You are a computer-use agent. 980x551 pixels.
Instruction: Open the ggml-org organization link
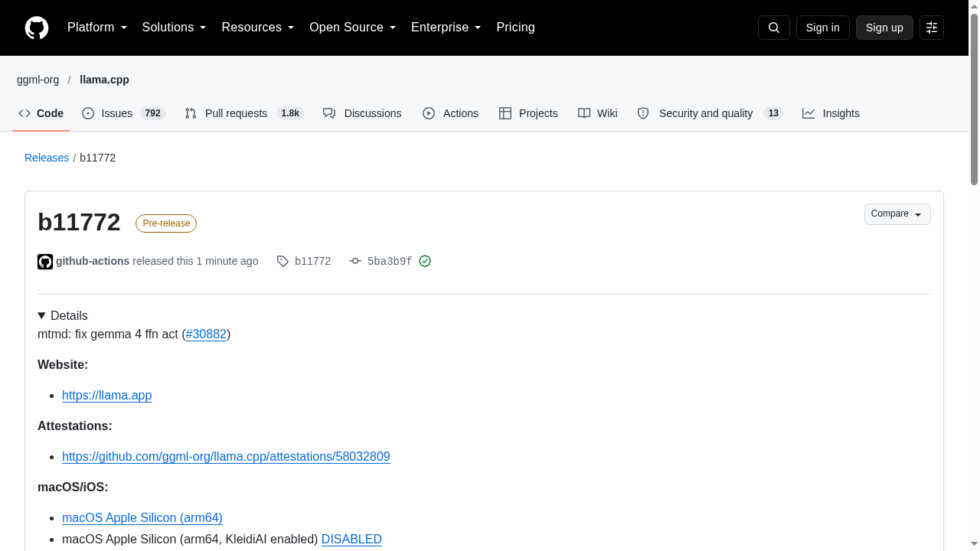pyautogui.click(x=38, y=80)
